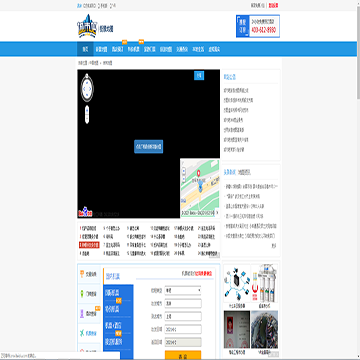Click the blue phone-order banner with 400 number
360x360 pixels.
pyautogui.click(x=258, y=26)
